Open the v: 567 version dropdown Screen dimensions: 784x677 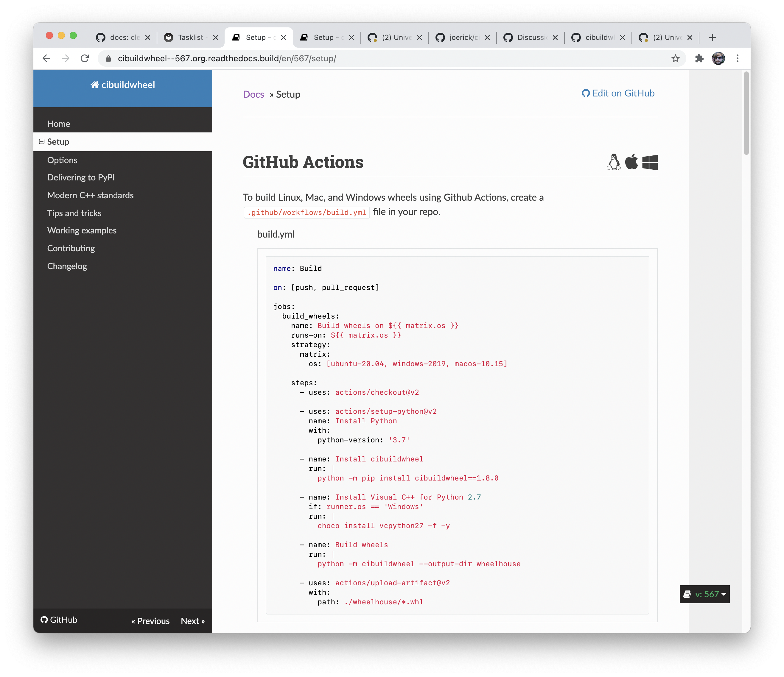pyautogui.click(x=704, y=594)
